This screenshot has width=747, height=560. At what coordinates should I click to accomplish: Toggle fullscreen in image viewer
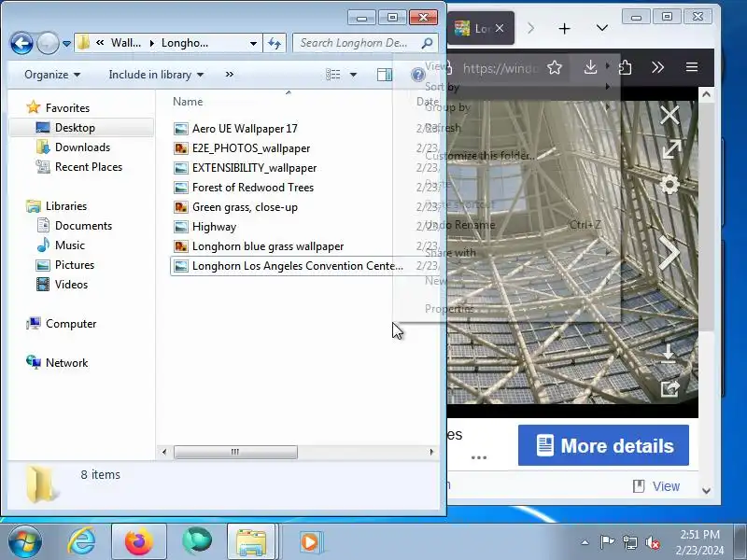pyautogui.click(x=670, y=150)
